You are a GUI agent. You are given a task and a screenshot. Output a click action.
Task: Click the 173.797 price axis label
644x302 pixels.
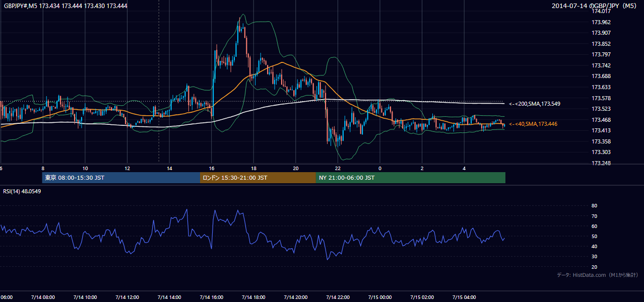(601, 55)
